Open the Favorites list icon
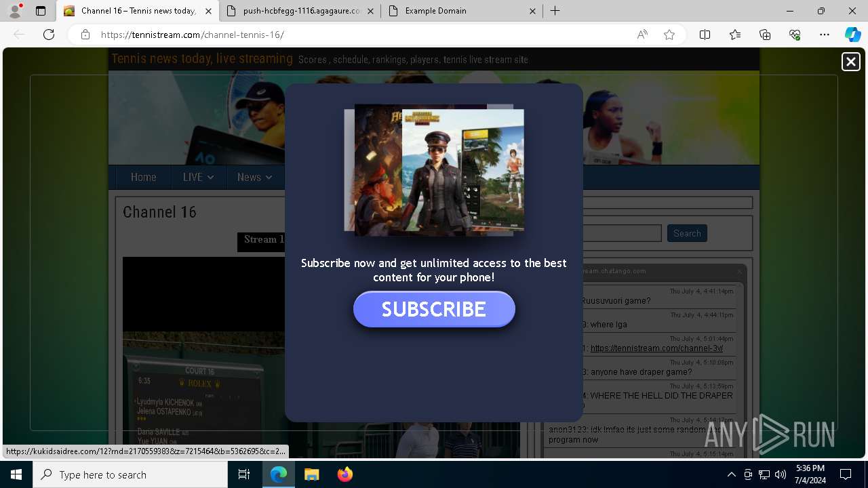Image resolution: width=868 pixels, height=488 pixels. [x=735, y=35]
